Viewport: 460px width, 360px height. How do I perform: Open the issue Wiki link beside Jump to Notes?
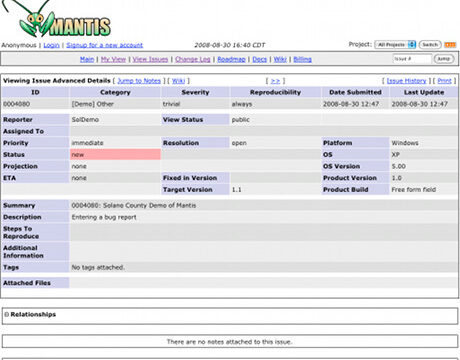point(178,81)
